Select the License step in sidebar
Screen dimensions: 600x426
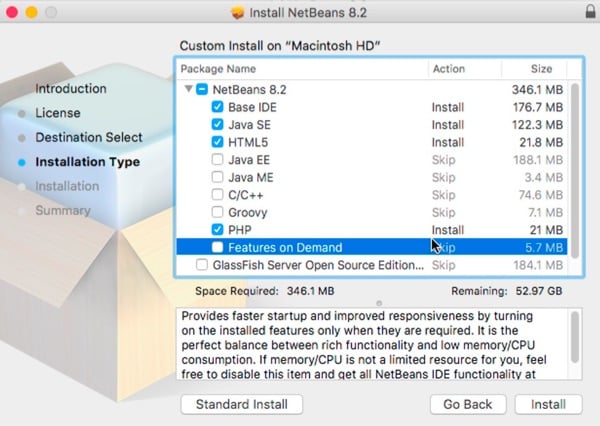(x=58, y=113)
